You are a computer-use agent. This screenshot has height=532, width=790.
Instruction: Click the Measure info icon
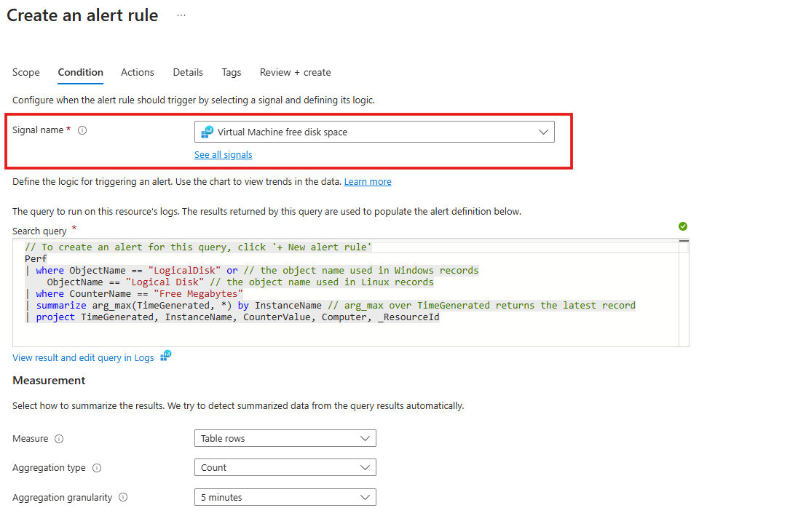coord(59,439)
